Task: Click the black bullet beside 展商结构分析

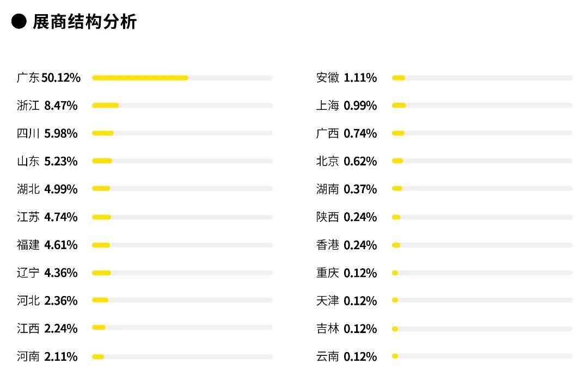Action: 19,21
